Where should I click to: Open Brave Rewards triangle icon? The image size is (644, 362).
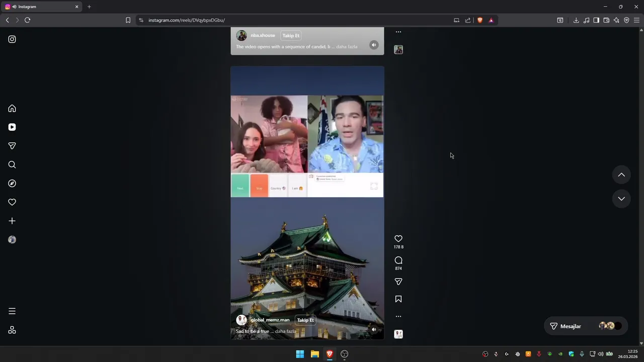491,20
